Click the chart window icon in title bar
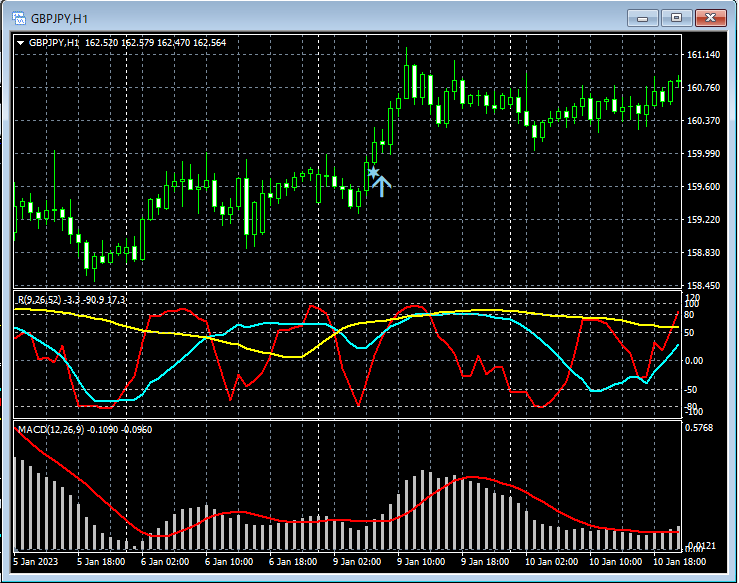Viewport: 739px width, 583px height. click(x=17, y=17)
